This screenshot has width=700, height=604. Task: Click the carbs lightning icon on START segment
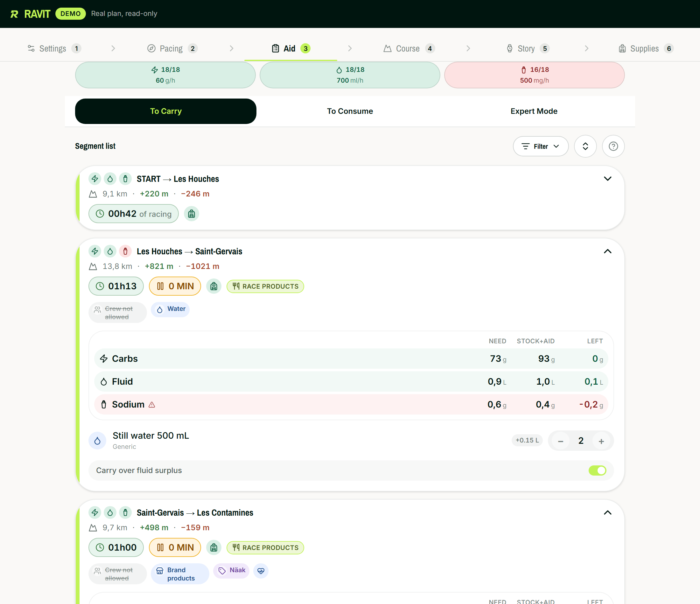click(95, 179)
